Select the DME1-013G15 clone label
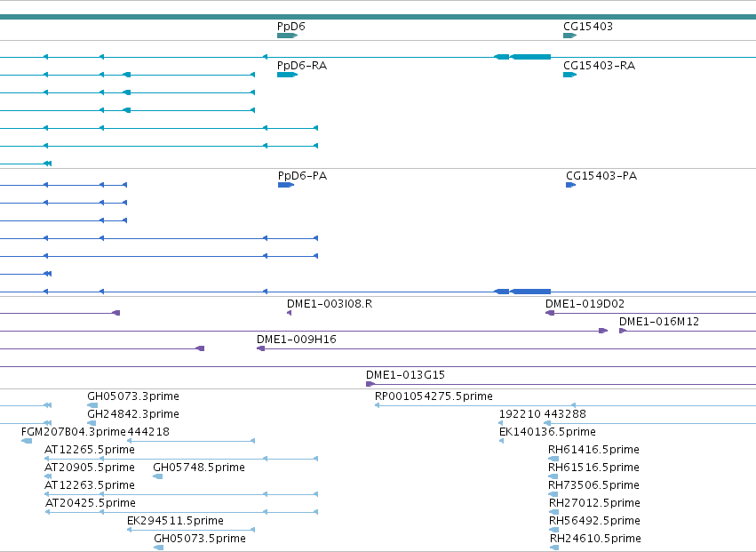This screenshot has width=756, height=552. (x=405, y=375)
